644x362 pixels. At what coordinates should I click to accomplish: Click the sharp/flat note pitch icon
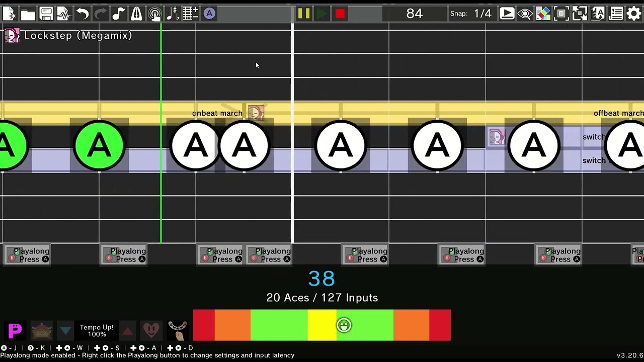click(x=173, y=14)
